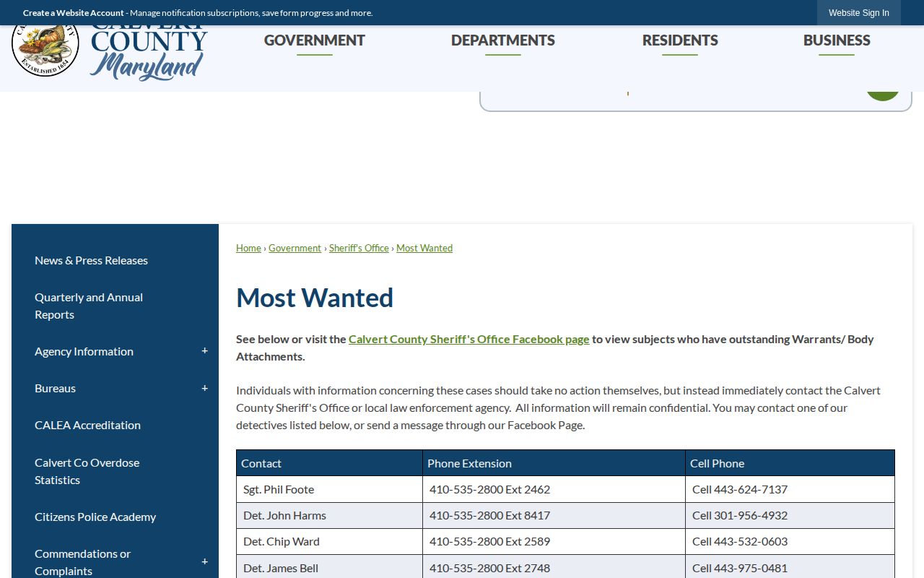Click the Government breadcrumb link
The width and height of the screenshot is (924, 578).
(x=295, y=248)
